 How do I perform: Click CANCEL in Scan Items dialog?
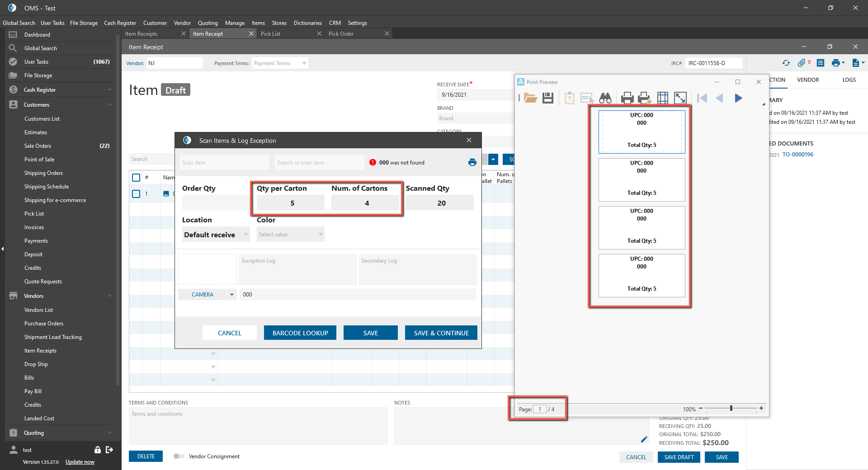[230, 333]
